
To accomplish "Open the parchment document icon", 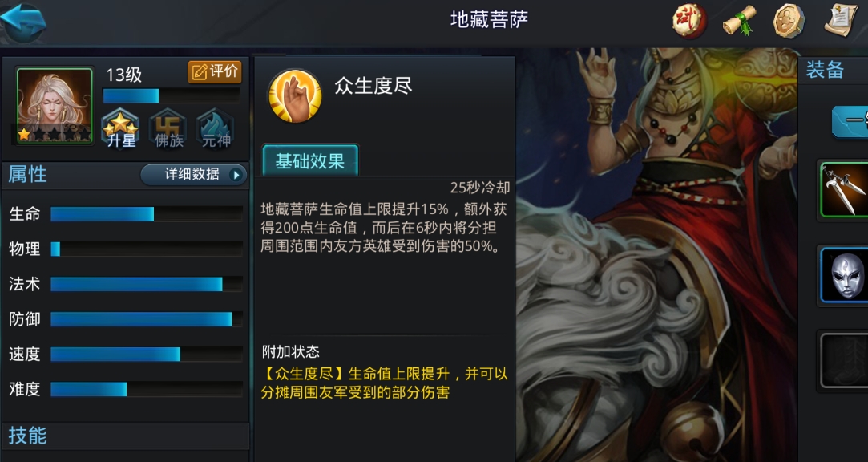I will click(842, 20).
